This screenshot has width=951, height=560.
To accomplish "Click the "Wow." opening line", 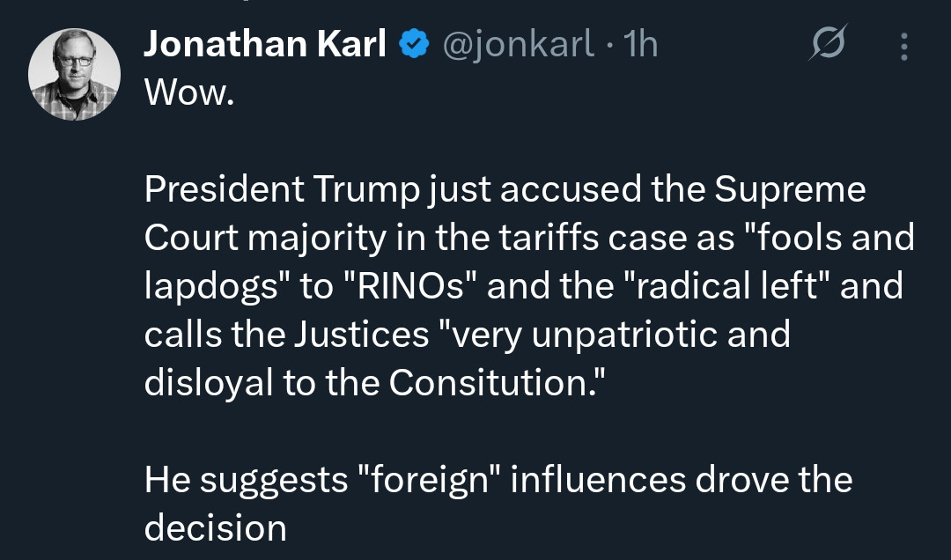I will (x=189, y=92).
